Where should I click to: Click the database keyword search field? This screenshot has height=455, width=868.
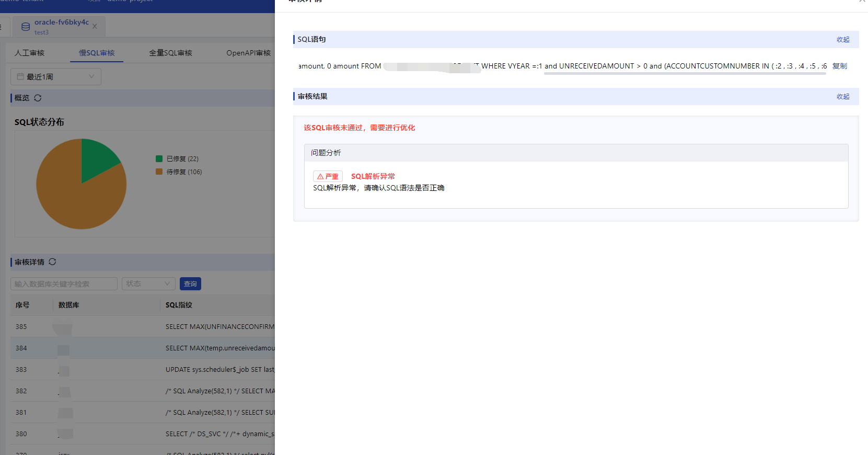64,283
